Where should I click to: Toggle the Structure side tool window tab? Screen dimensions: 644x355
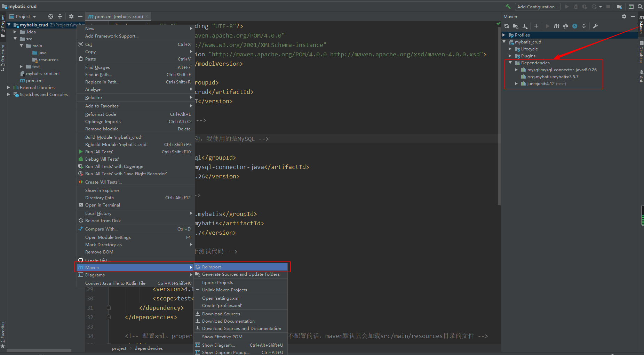(x=3, y=58)
